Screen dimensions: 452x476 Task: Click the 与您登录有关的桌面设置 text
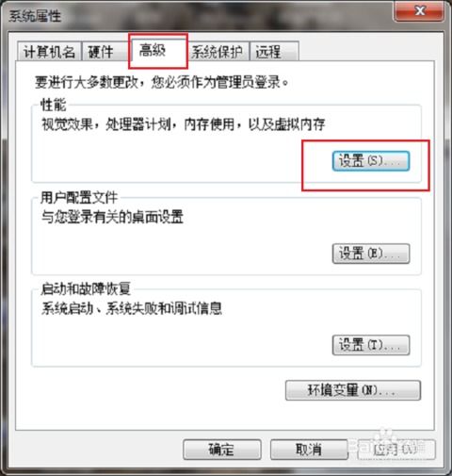coord(112,217)
